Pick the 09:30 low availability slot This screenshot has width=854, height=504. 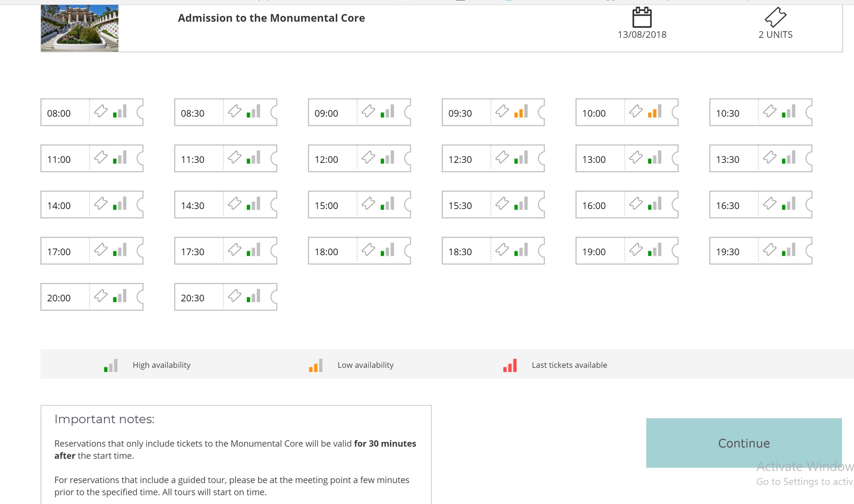(493, 112)
